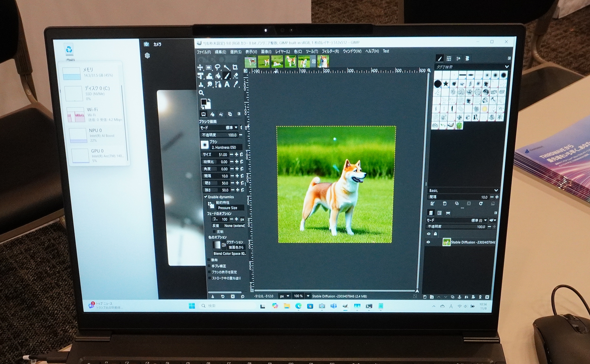
Task: Select the Move tool in GIMP's toolbox
Action: [200, 68]
